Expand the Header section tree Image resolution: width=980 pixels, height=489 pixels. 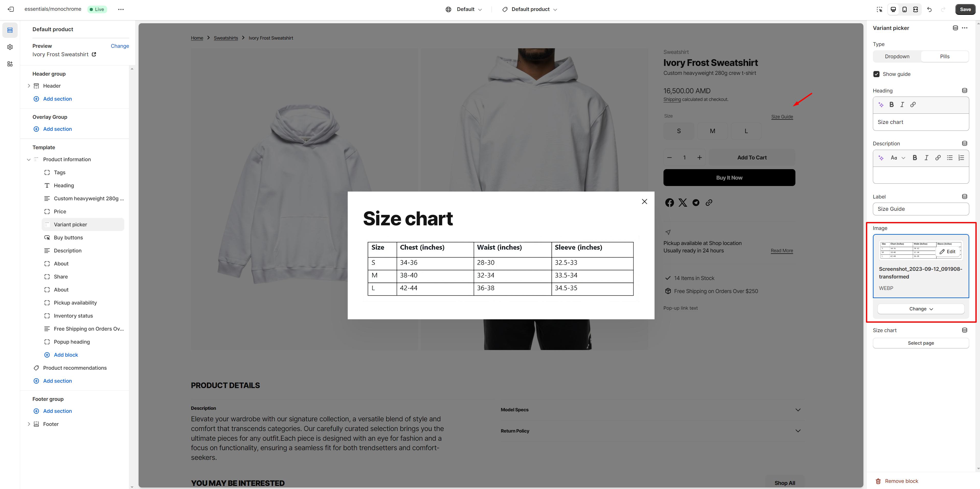coord(29,86)
